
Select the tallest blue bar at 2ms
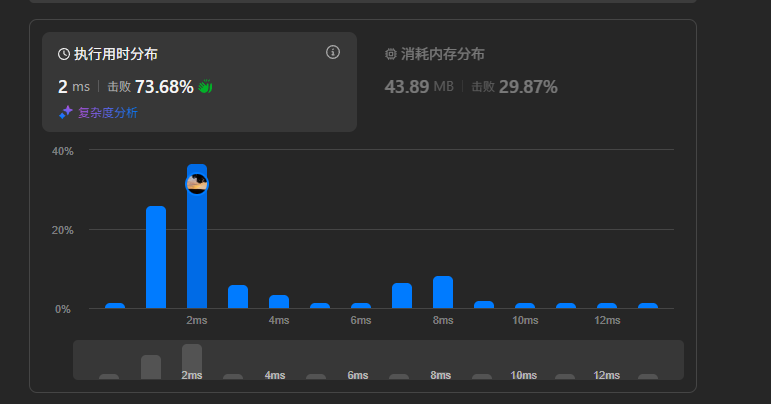point(197,236)
